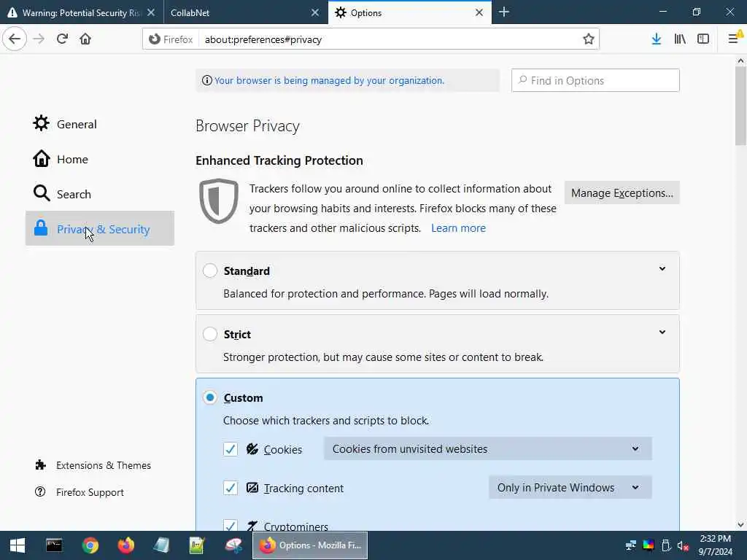Click the scrollbar up arrow

(740, 61)
